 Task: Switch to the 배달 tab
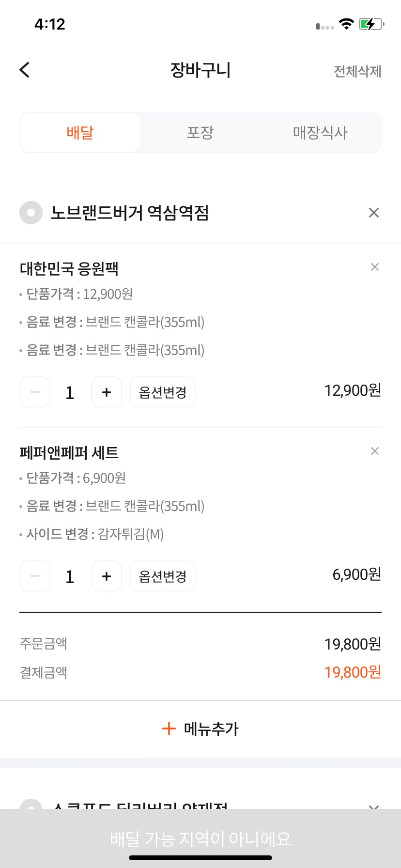80,133
